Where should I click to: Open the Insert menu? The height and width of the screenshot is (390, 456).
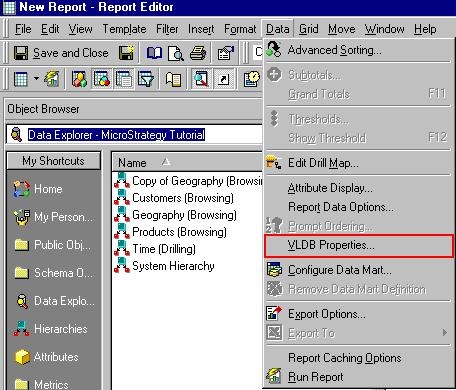[x=201, y=29]
